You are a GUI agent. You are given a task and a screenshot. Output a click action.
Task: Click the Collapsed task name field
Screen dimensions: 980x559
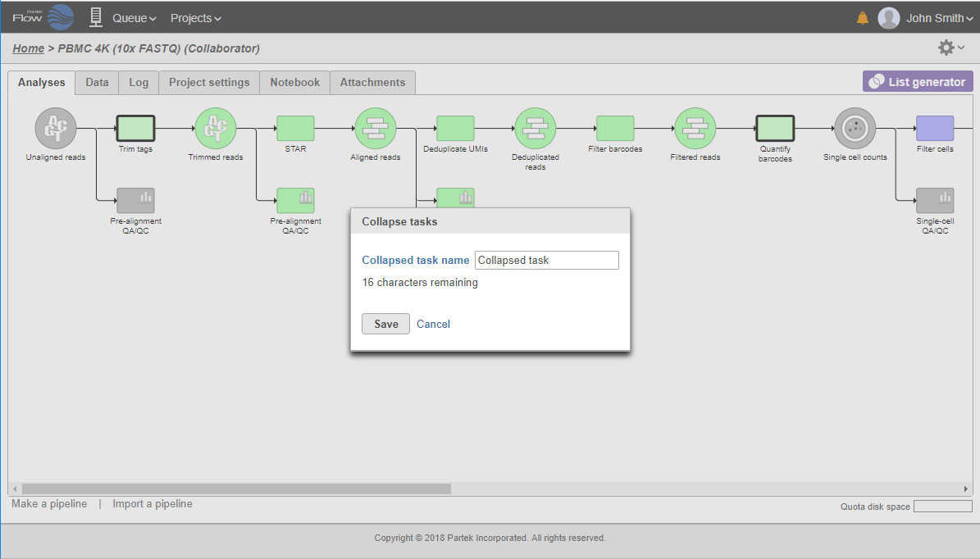(546, 261)
